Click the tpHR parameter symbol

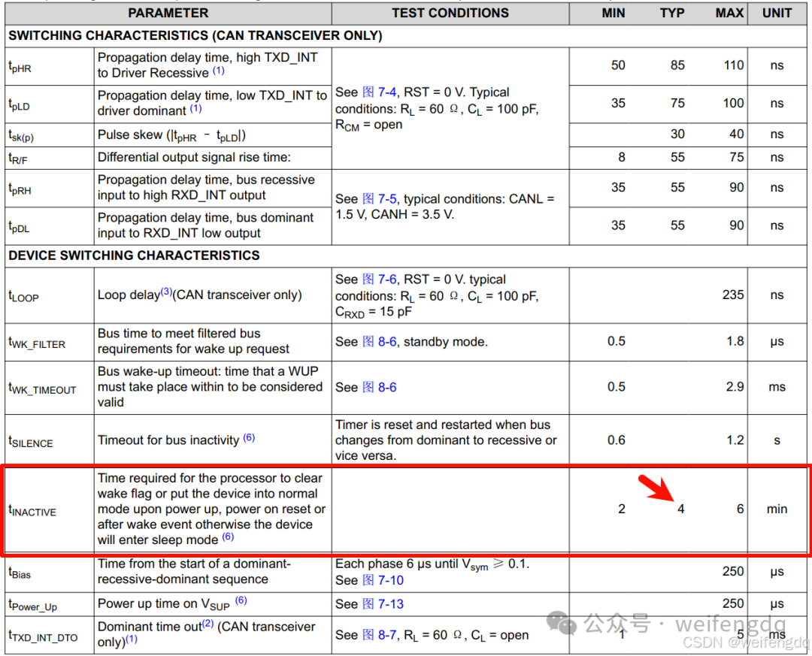pyautogui.click(x=20, y=67)
